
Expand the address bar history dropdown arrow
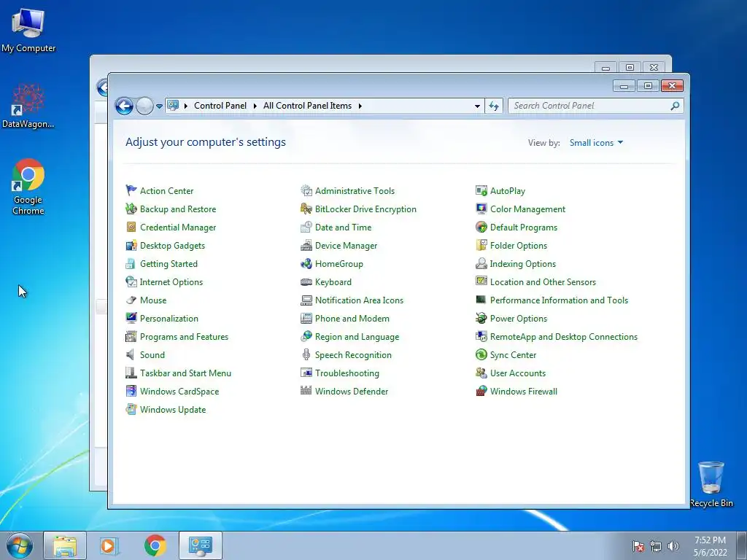[477, 106]
